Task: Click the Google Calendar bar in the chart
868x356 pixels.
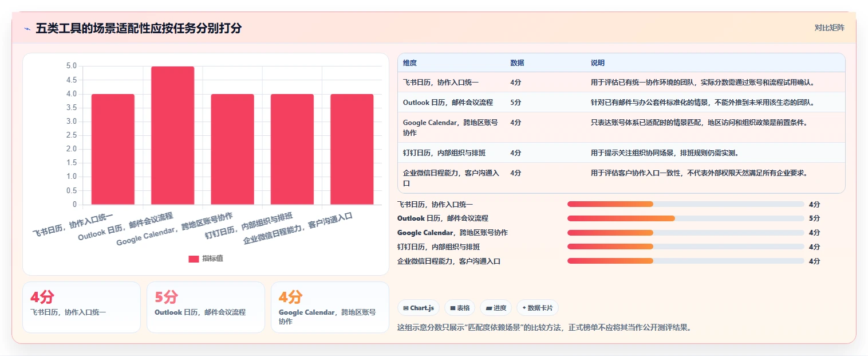Action: (x=232, y=149)
